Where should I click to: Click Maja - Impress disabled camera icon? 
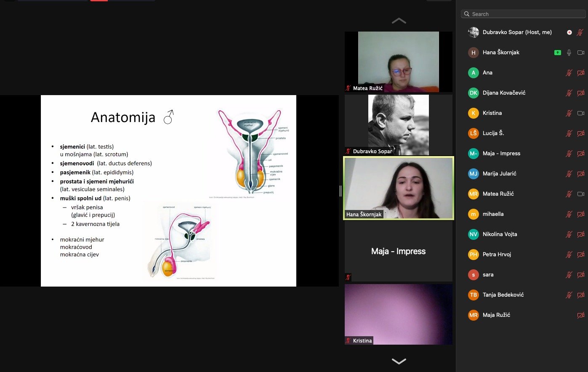pos(581,154)
